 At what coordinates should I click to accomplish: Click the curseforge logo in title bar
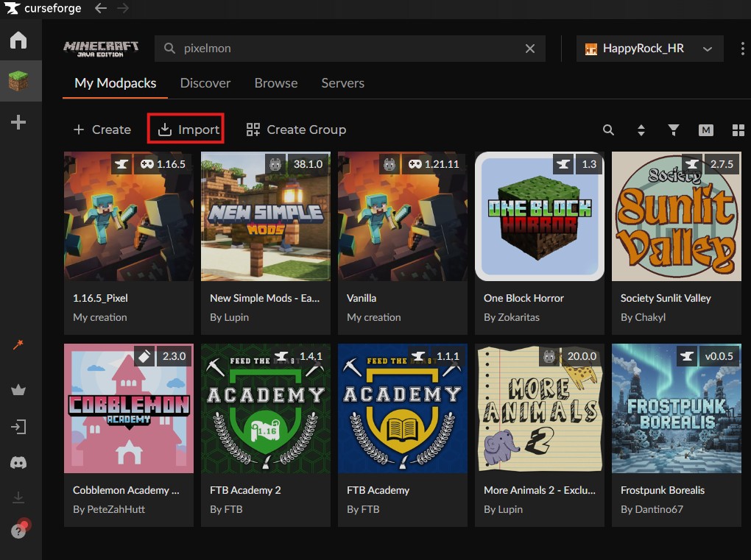(x=42, y=8)
